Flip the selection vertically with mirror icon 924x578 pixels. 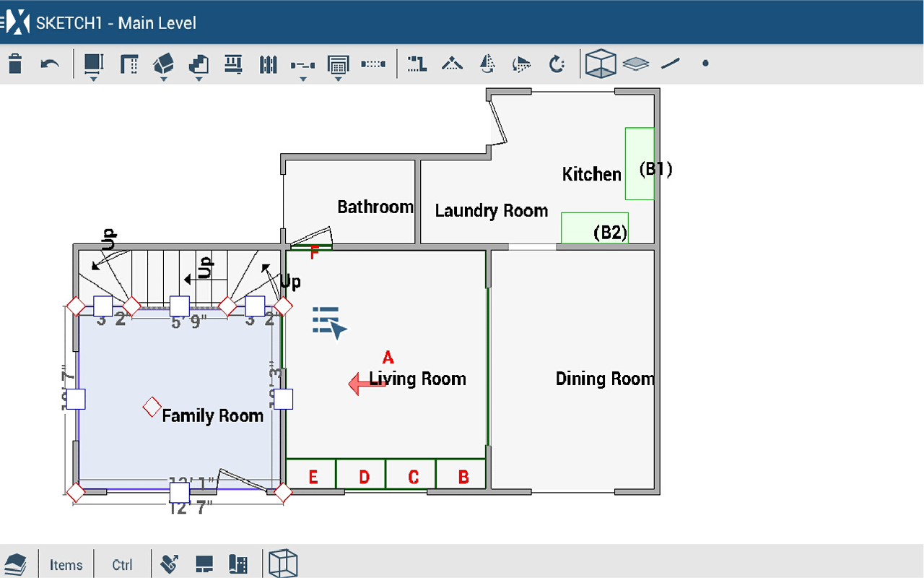pos(521,64)
